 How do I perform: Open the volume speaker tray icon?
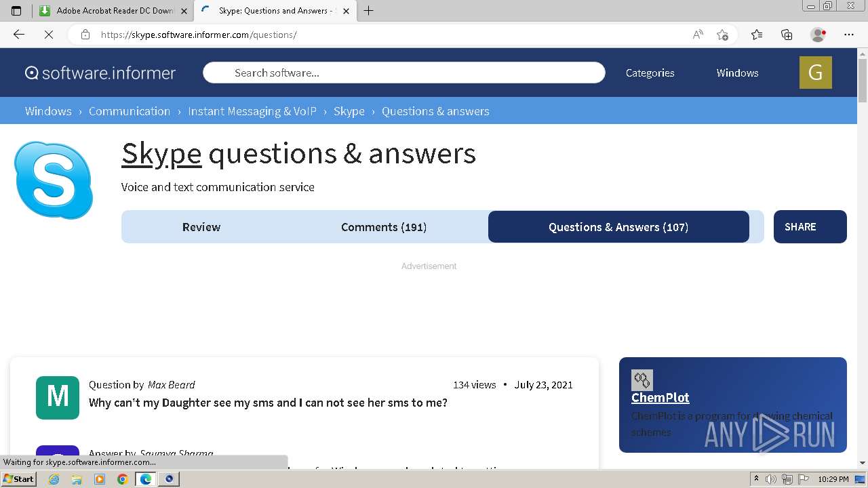coord(771,479)
